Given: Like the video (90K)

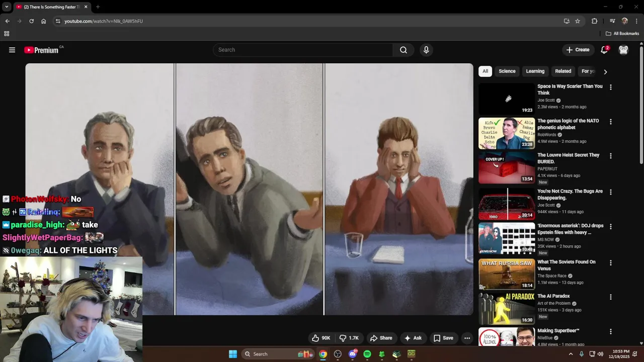Looking at the screenshot, I should 321,338.
